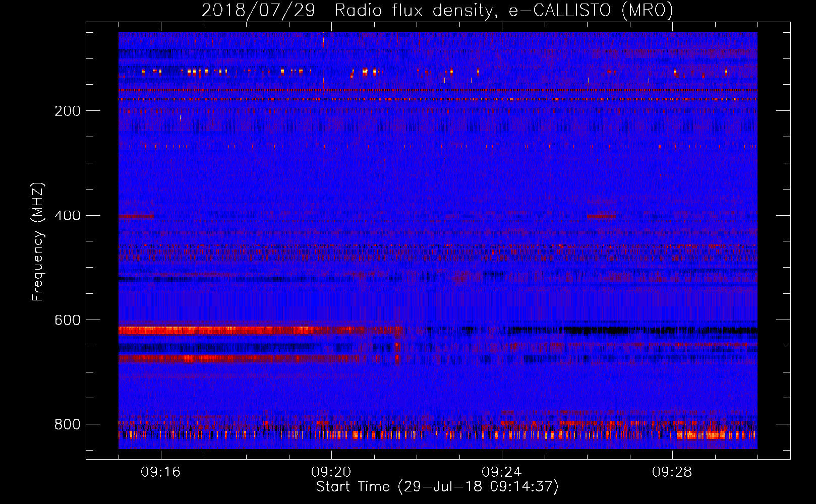Viewport: 816px width, 504px height.
Task: Click the plot title "2018/07/29 Radio flux density, e-CALLISTO (MRO)"
Action: [x=437, y=10]
